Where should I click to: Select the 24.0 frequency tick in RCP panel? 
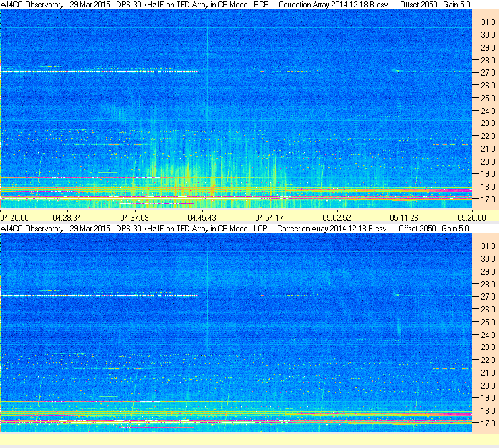488,111
